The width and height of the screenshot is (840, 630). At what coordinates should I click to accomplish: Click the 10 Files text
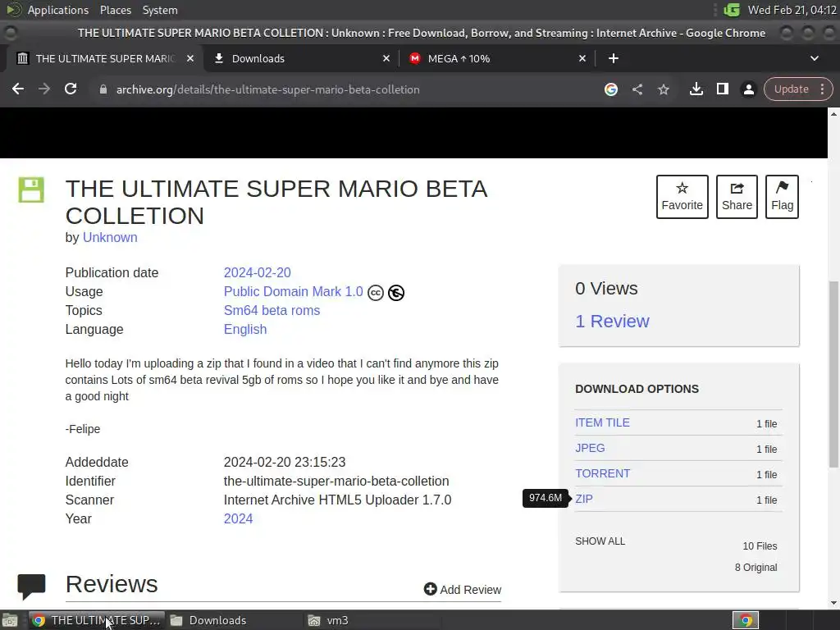pyautogui.click(x=759, y=546)
